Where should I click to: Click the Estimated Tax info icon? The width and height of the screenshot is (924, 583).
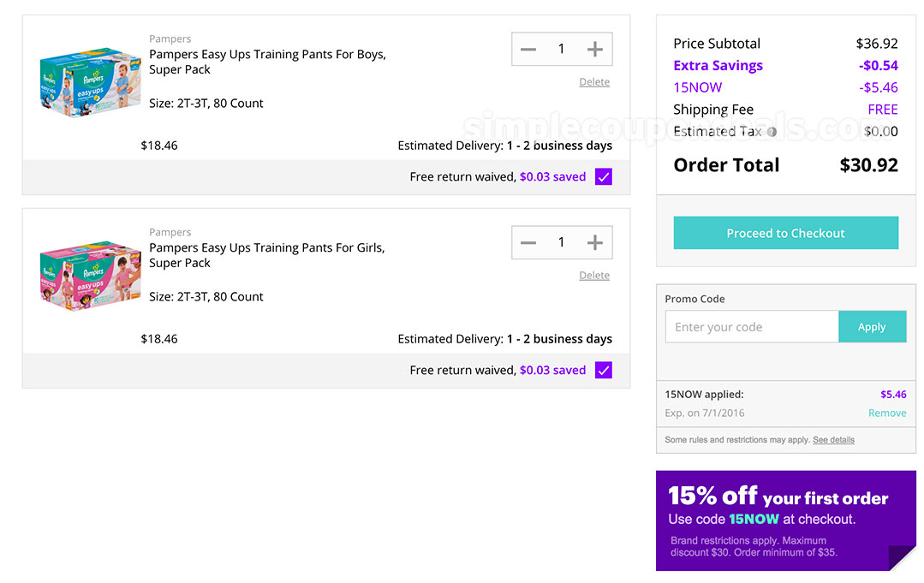coord(772,132)
